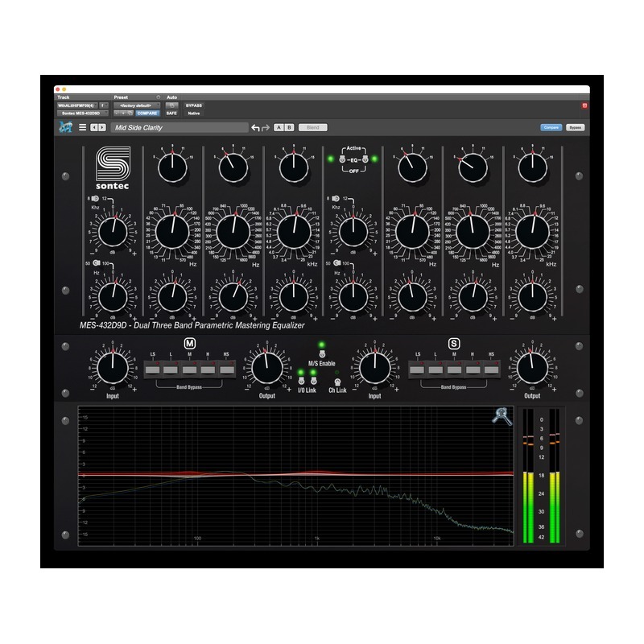The image size is (644, 644).
Task: Flip left channel 8/12 kHz shelf switch
Action: (95, 199)
